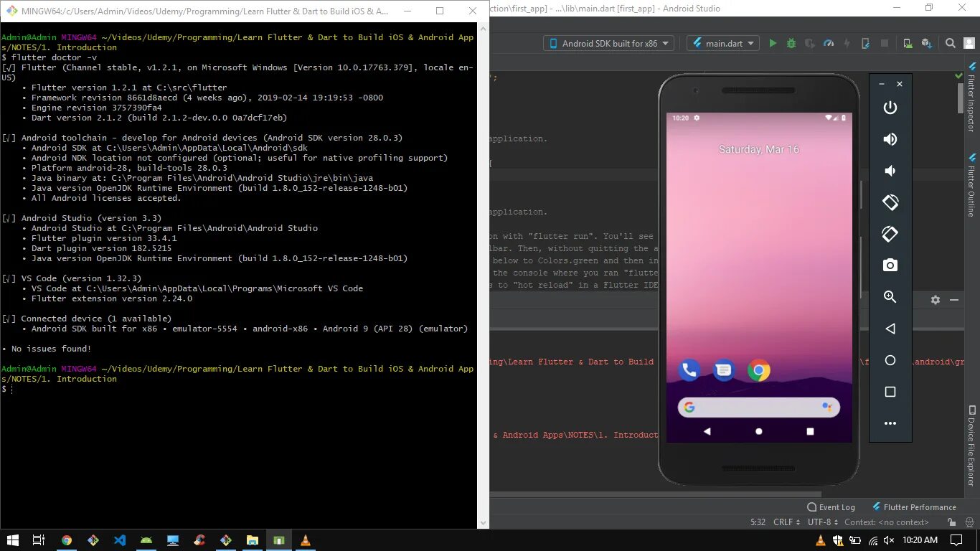Open the Flutter Performance tool window
The width and height of the screenshot is (980, 551).
(x=914, y=507)
